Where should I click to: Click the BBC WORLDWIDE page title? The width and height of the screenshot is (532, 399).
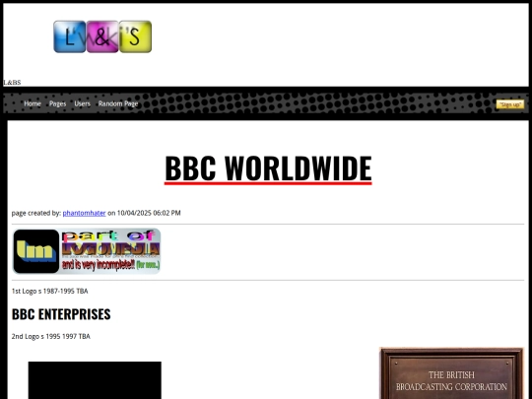click(x=268, y=168)
